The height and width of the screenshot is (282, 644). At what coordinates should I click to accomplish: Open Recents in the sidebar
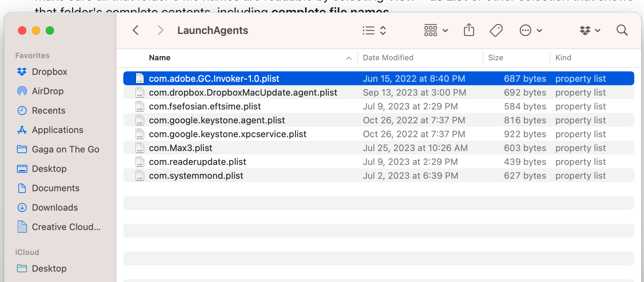coord(48,111)
